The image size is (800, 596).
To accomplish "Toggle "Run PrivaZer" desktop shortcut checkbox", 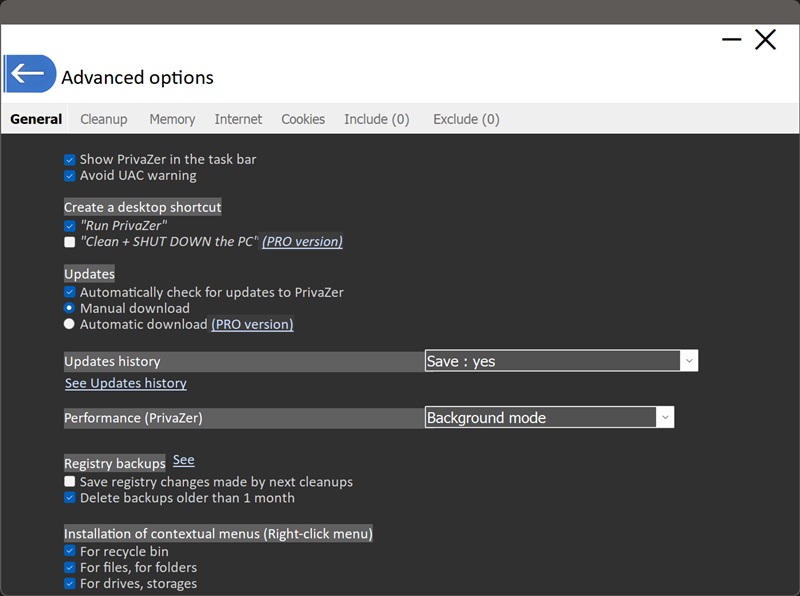I will (70, 226).
